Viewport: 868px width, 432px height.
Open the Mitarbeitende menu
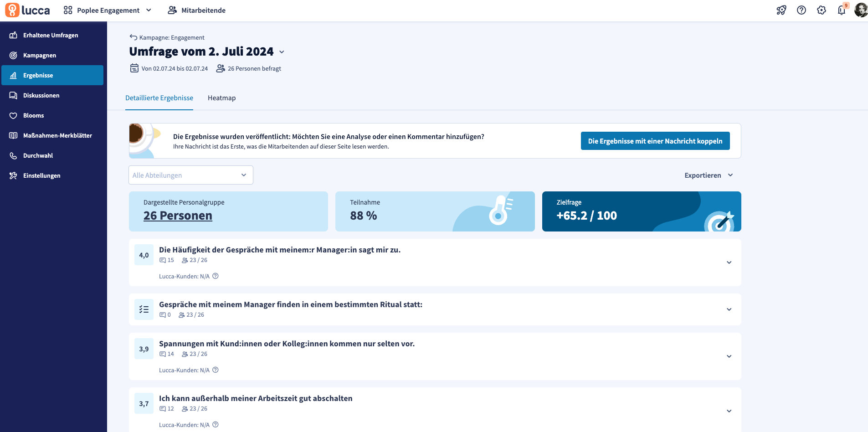pyautogui.click(x=197, y=10)
